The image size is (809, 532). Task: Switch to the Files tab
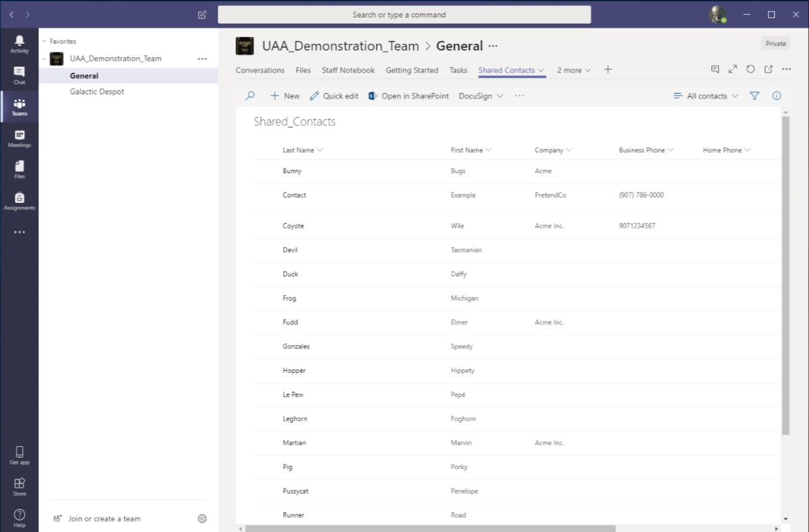click(303, 70)
